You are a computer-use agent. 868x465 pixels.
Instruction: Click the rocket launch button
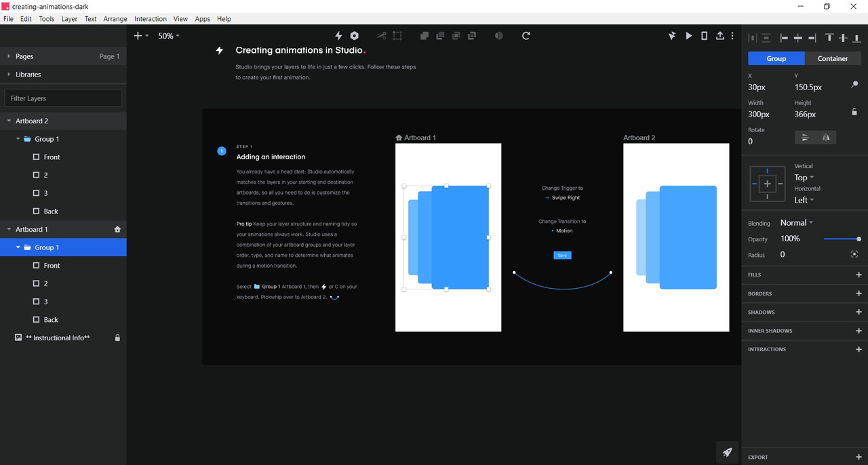tap(727, 452)
